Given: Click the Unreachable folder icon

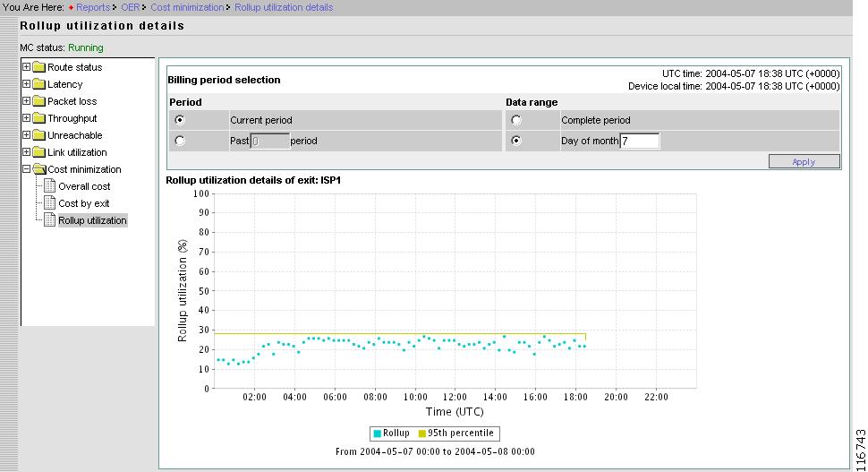Looking at the screenshot, I should (x=39, y=135).
